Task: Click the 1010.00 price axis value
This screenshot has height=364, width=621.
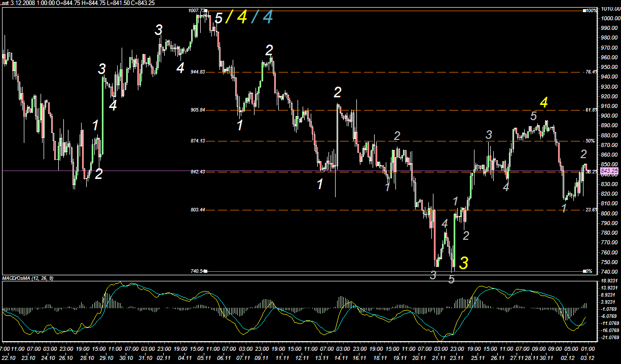Action: (x=610, y=9)
